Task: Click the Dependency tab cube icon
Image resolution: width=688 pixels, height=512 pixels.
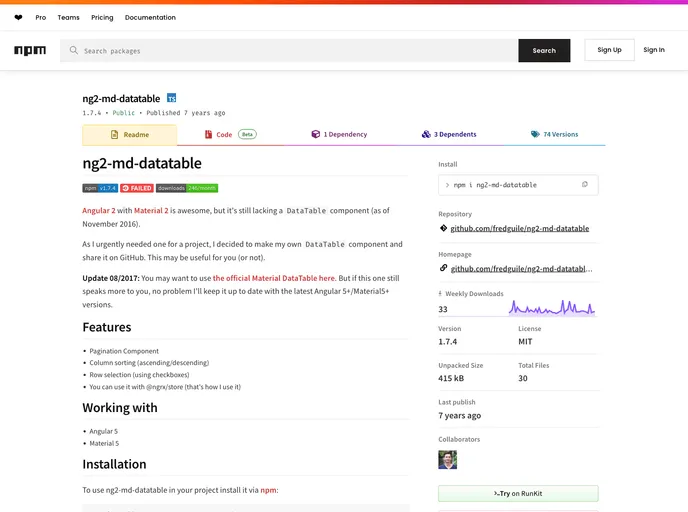Action: 315,134
